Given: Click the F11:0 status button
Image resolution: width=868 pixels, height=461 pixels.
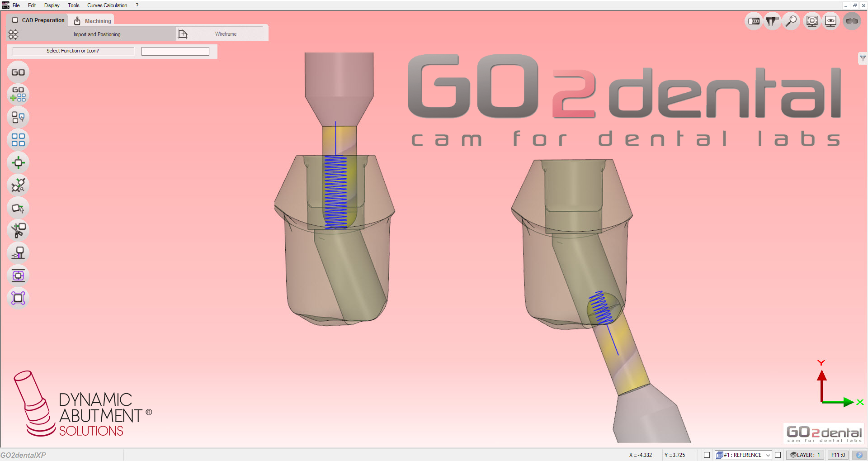Looking at the screenshot, I should (839, 455).
